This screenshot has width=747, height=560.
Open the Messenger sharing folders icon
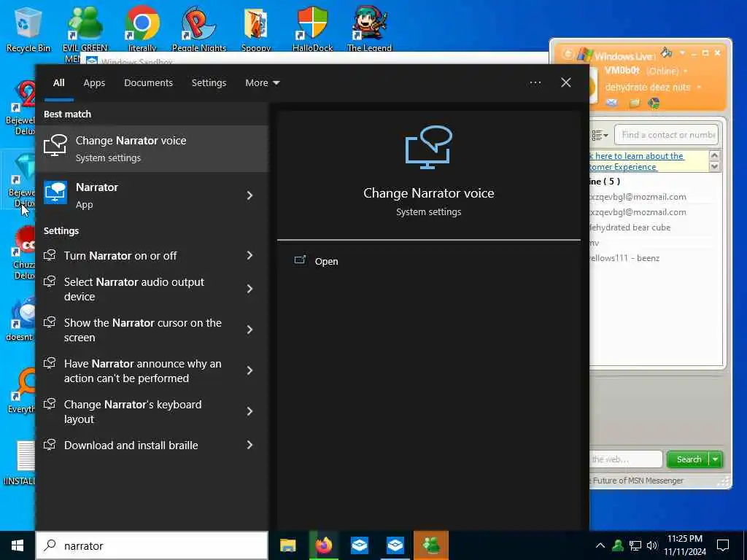click(634, 103)
